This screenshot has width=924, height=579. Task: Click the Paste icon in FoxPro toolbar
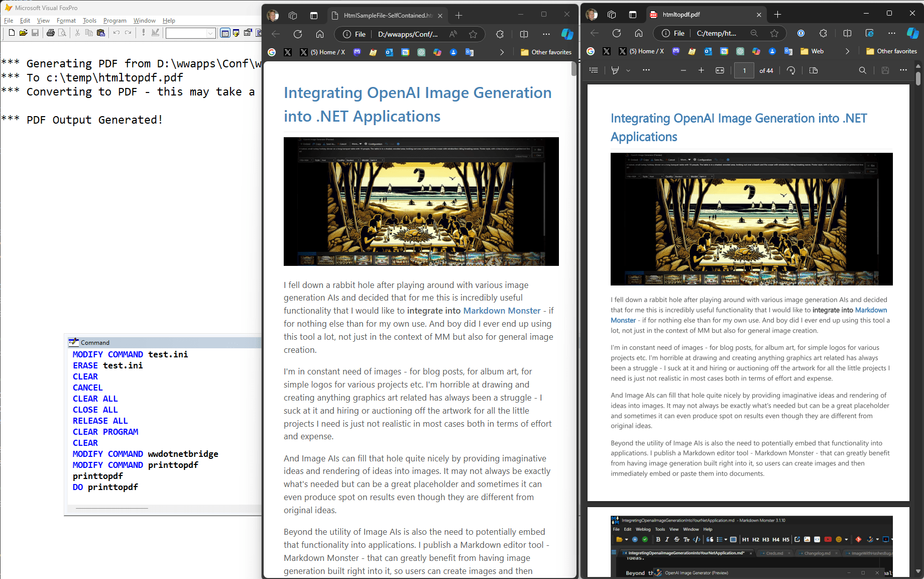(101, 33)
